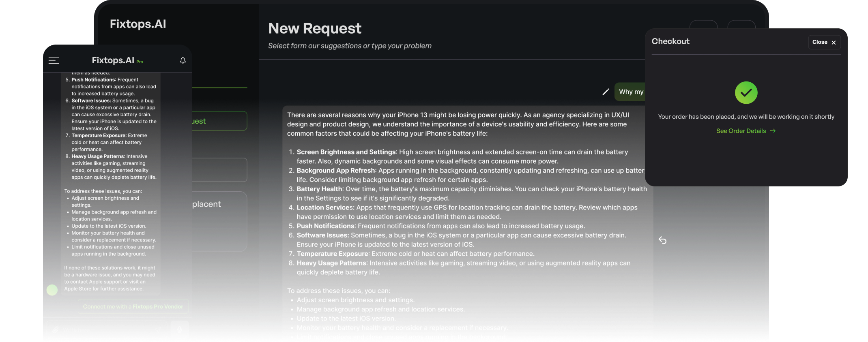This screenshot has width=868, height=342.
Task: Click the Fixtops.AI logo in desktop sidebar
Action: [138, 24]
